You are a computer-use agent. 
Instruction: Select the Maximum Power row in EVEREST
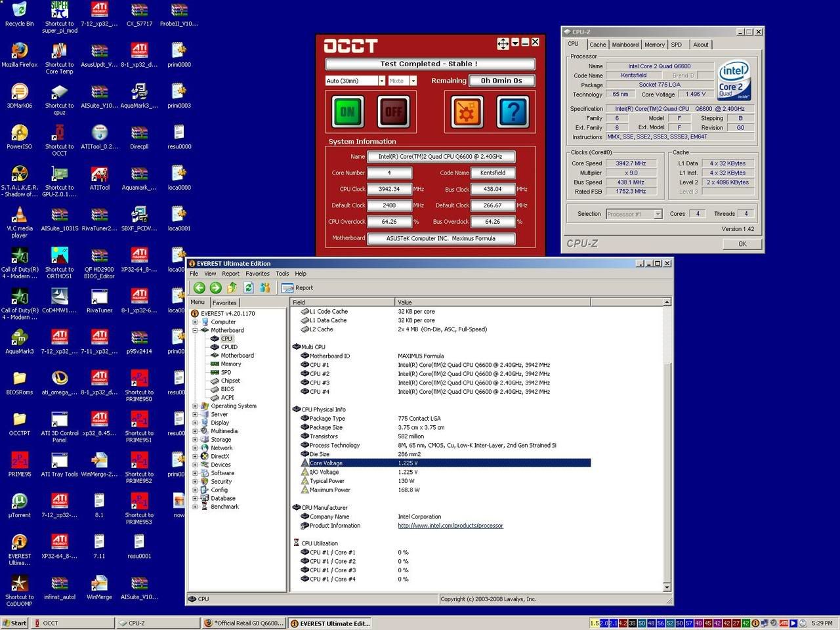(x=441, y=490)
